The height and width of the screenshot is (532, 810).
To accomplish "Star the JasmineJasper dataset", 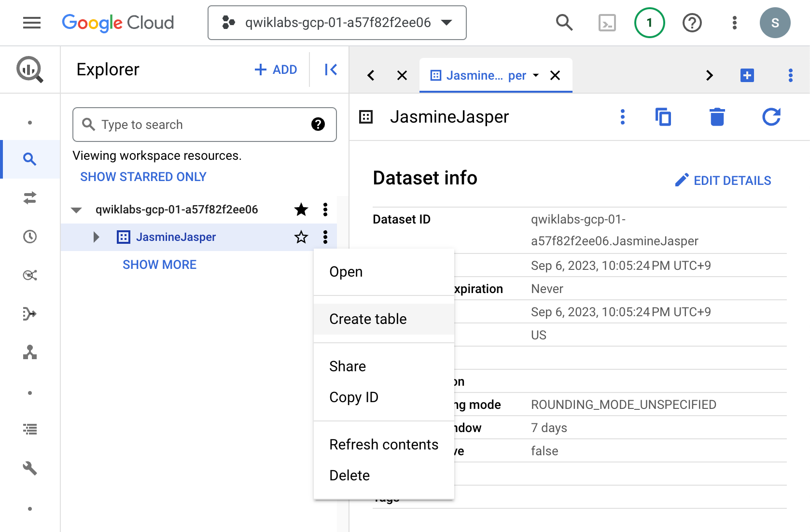I will 301,237.
